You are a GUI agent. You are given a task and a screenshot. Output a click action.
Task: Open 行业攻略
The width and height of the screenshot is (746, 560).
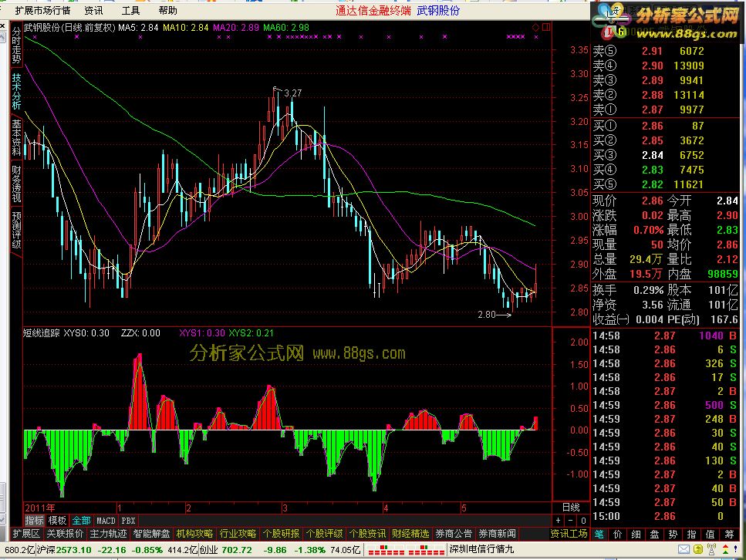pyautogui.click(x=238, y=534)
